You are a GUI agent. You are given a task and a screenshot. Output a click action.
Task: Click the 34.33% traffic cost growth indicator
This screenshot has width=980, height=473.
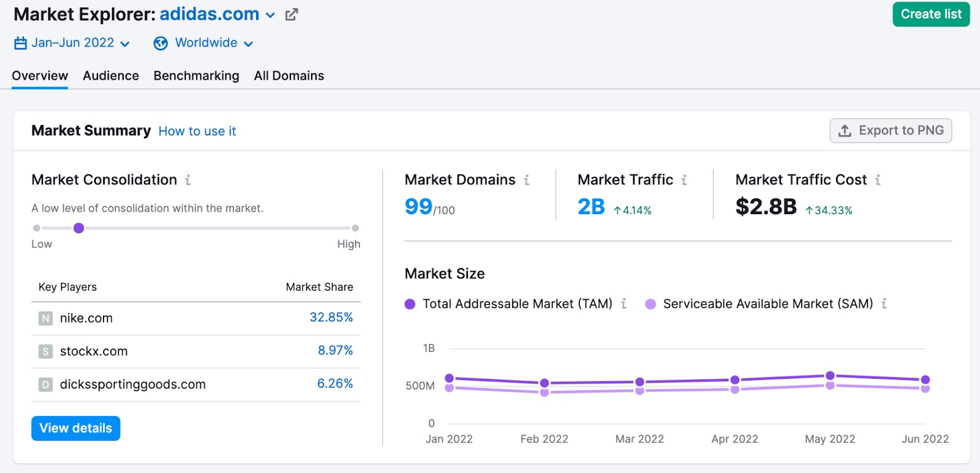click(829, 210)
